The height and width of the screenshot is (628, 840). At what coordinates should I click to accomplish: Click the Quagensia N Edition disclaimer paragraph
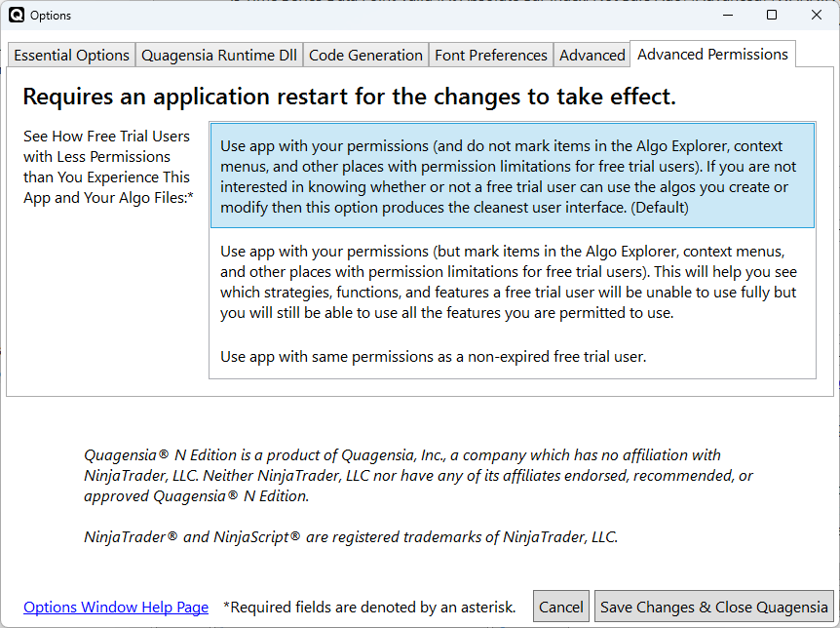click(418, 476)
